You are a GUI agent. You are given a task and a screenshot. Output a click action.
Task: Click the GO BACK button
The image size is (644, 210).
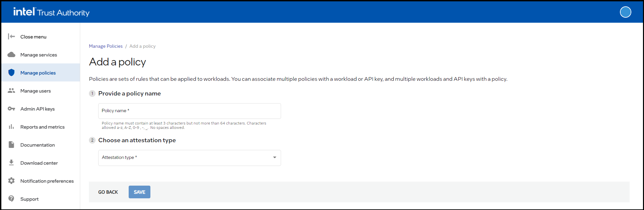click(x=108, y=192)
